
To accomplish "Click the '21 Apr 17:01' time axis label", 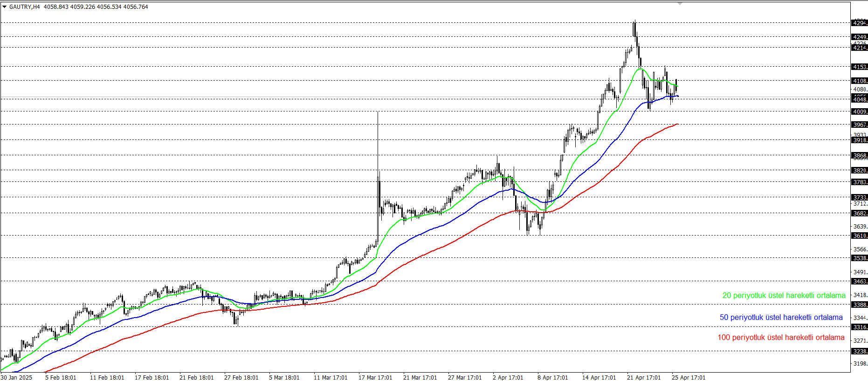I will pyautogui.click(x=644, y=378).
